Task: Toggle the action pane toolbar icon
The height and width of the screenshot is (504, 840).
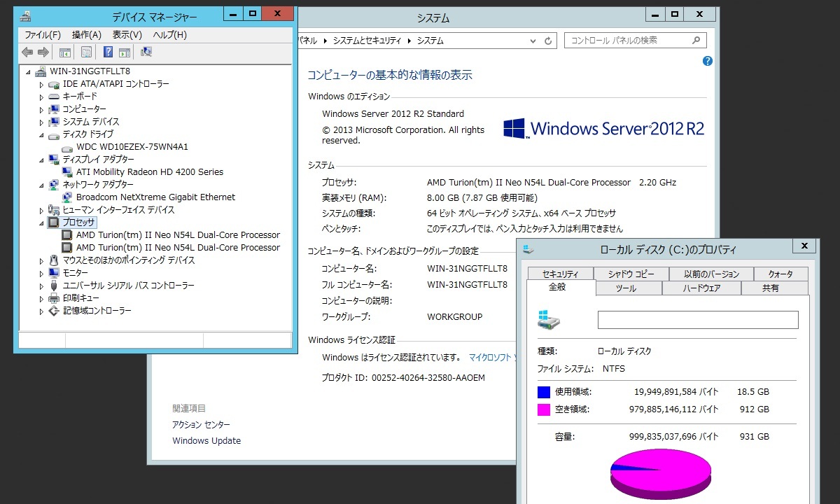Action: click(125, 52)
